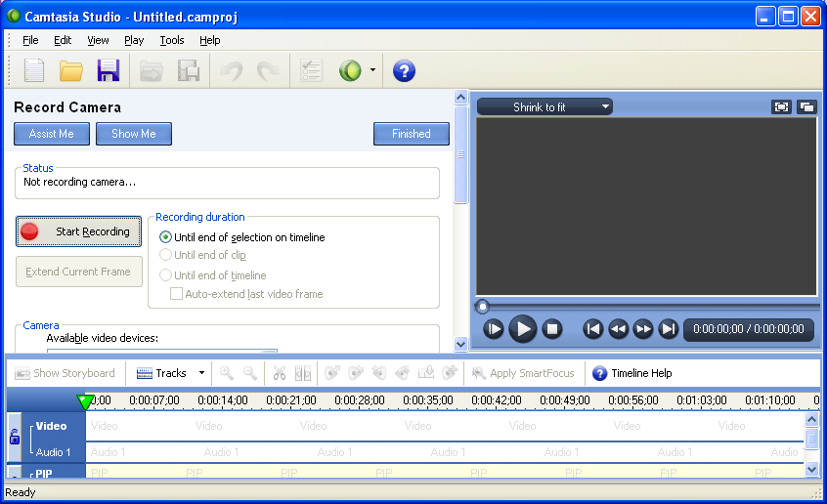The image size is (827, 504).
Task: Choose the "Until end of timeline" option
Action: click(x=166, y=275)
